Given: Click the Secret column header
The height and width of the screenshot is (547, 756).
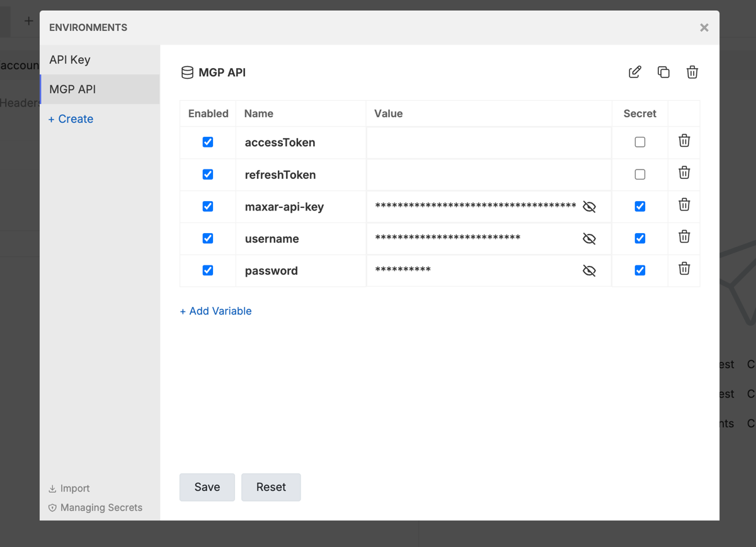Looking at the screenshot, I should point(640,113).
